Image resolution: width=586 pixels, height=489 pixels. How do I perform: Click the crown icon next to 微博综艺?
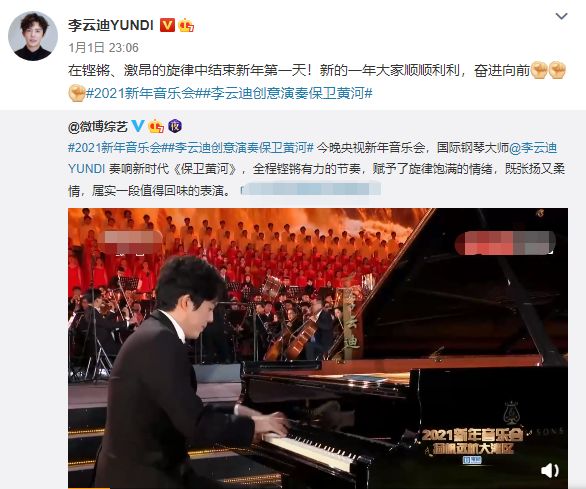point(156,126)
